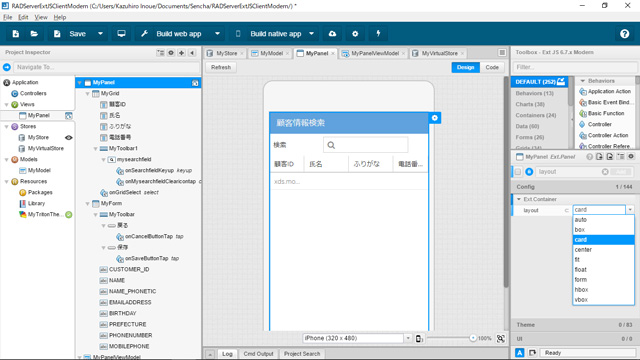Click the New Project icon in toolbar
640x360 pixels.
pyautogui.click(x=16, y=34)
